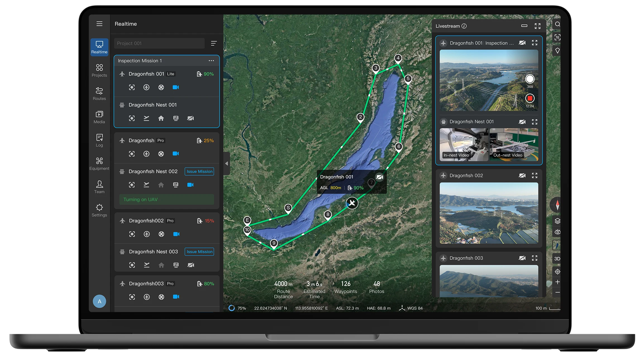Toggle Dragonfish Pro 25% camera video
This screenshot has height=357, width=644.
tap(176, 154)
